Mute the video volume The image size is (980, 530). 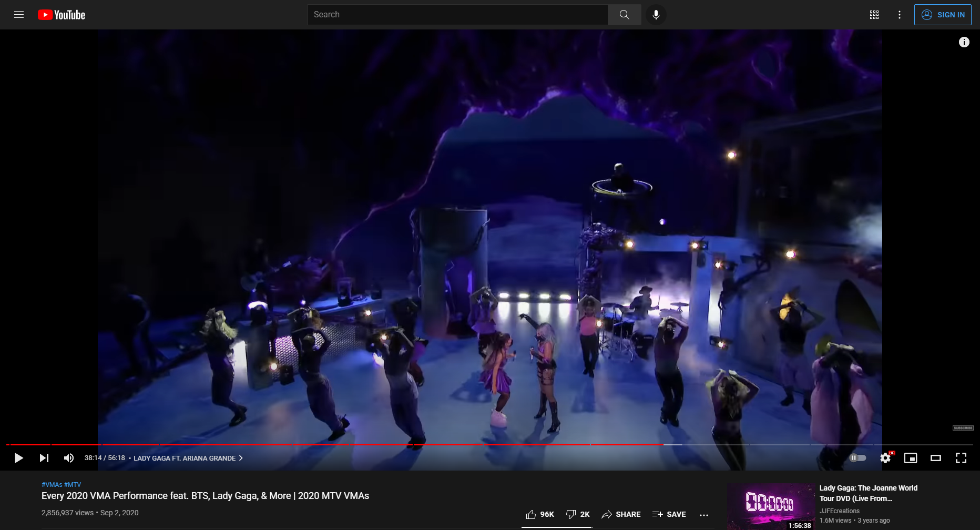click(69, 458)
